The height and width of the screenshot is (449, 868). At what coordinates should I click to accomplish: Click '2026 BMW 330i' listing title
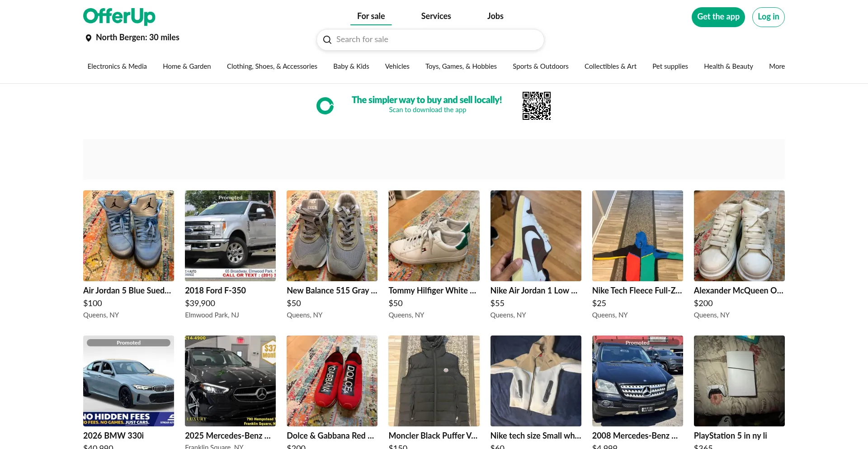point(113,436)
